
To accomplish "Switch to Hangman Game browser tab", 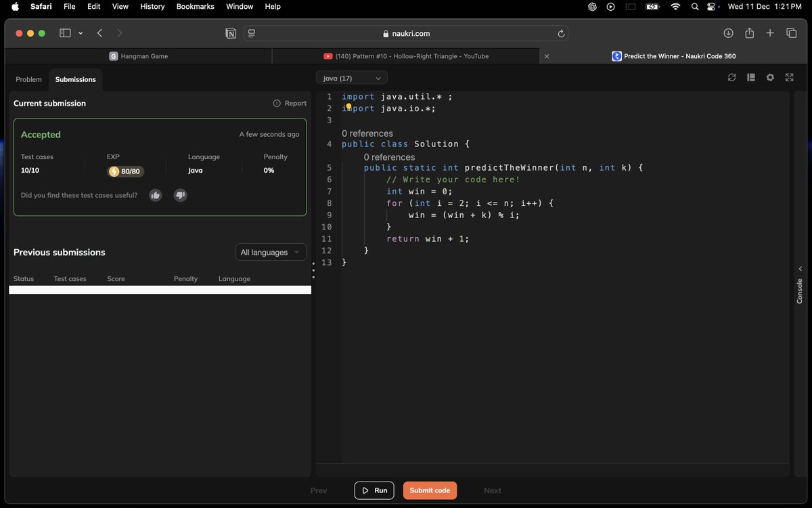I will coord(139,56).
